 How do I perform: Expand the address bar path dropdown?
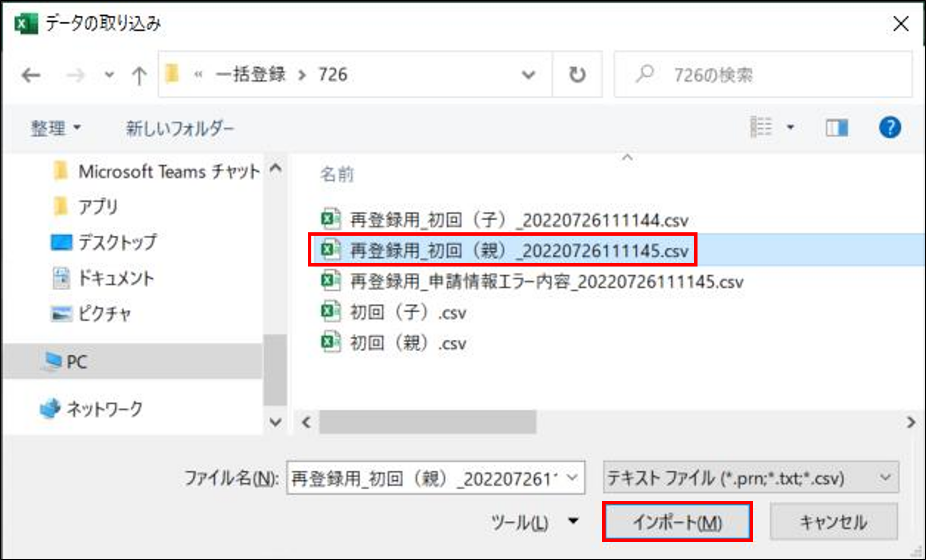pyautogui.click(x=528, y=75)
